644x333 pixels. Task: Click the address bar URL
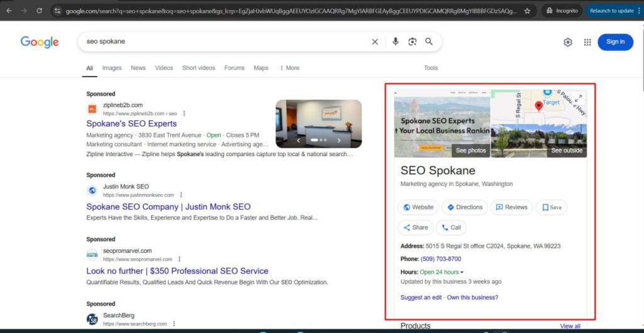(291, 11)
